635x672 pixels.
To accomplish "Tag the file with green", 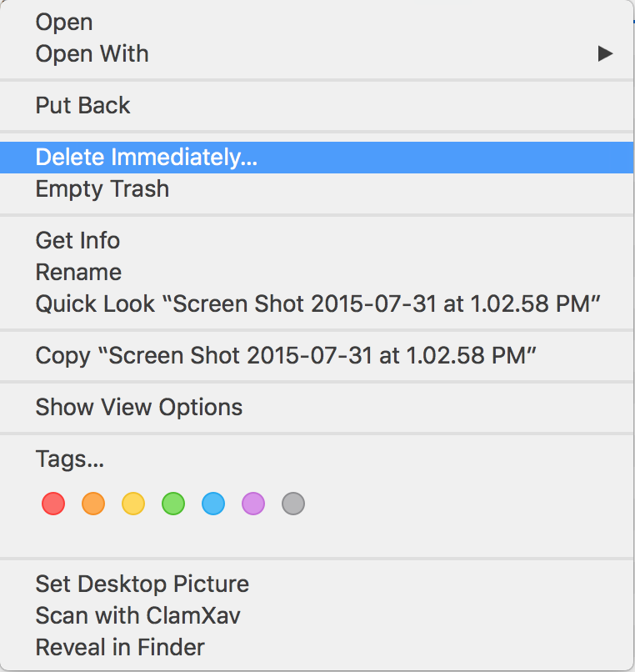I will [173, 504].
